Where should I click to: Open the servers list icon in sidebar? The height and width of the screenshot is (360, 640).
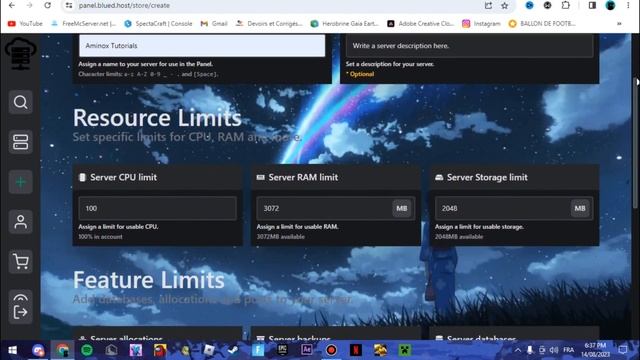pyautogui.click(x=20, y=142)
